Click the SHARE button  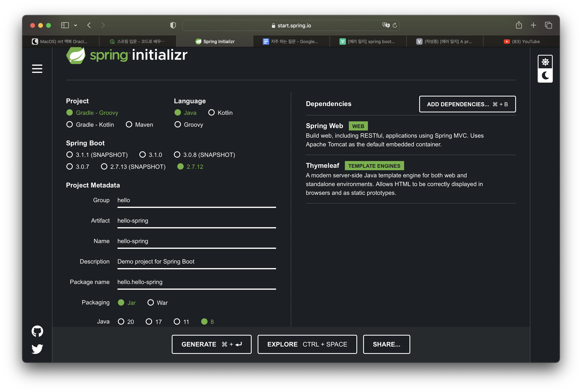click(387, 344)
